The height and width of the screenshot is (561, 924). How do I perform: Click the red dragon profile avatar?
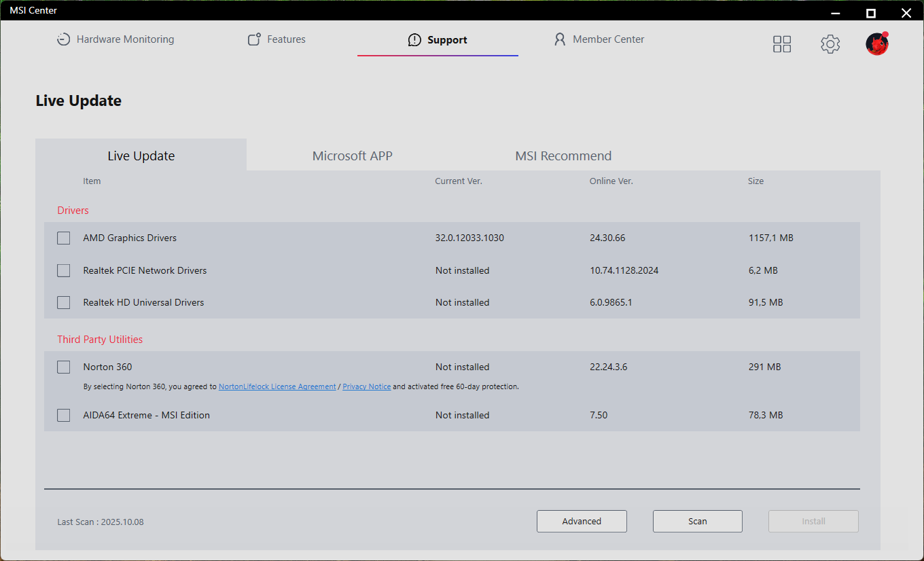click(x=877, y=44)
